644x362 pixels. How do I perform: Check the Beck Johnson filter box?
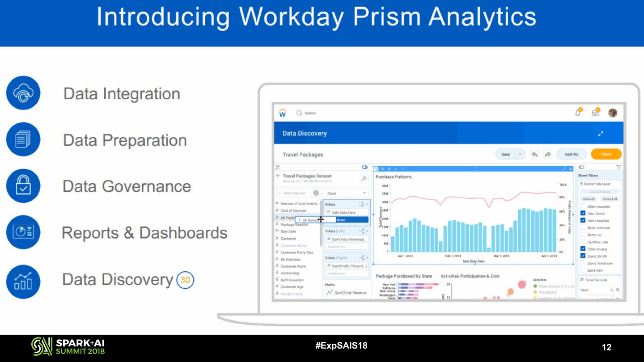coord(583,227)
